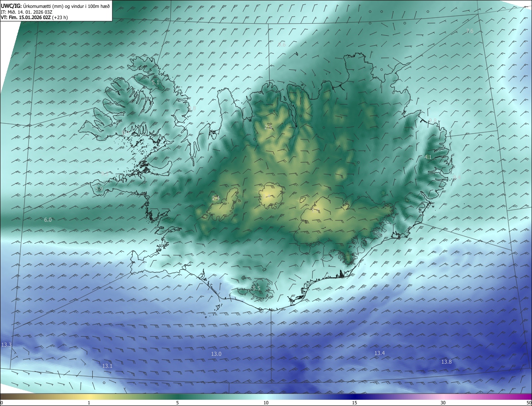Click the 13.8 value on the map
532x406 pixels.
coord(446,362)
